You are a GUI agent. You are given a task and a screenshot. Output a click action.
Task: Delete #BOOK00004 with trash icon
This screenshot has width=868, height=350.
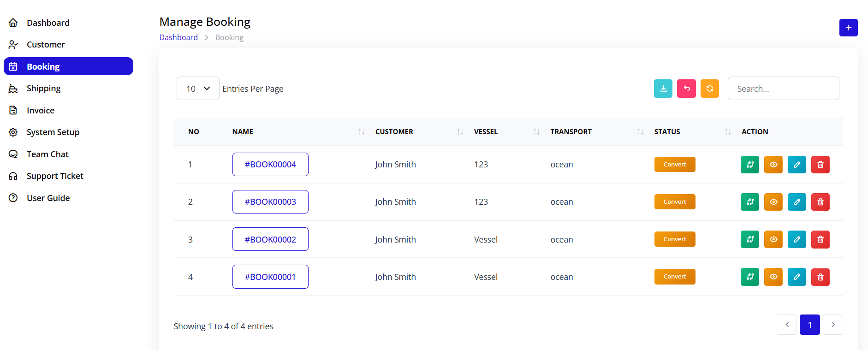[x=820, y=165]
